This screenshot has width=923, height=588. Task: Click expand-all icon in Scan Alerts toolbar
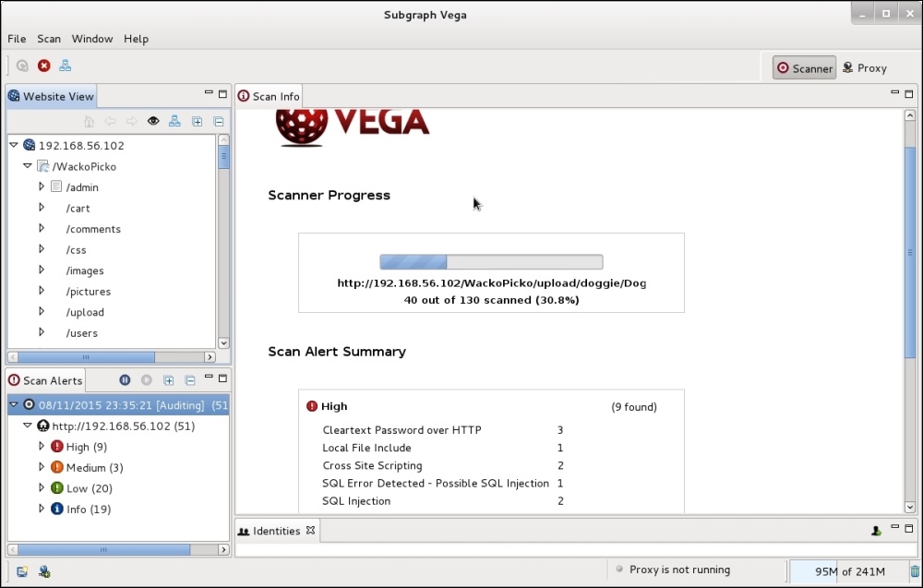(x=168, y=381)
